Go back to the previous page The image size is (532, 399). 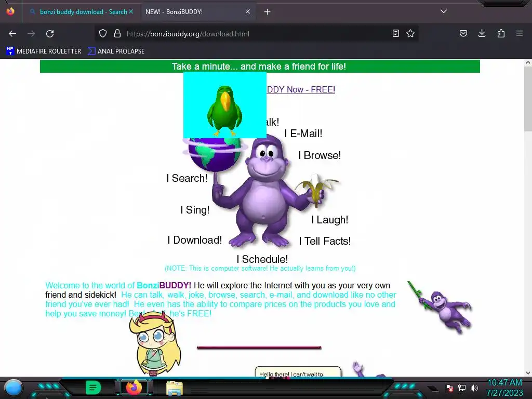tap(12, 34)
